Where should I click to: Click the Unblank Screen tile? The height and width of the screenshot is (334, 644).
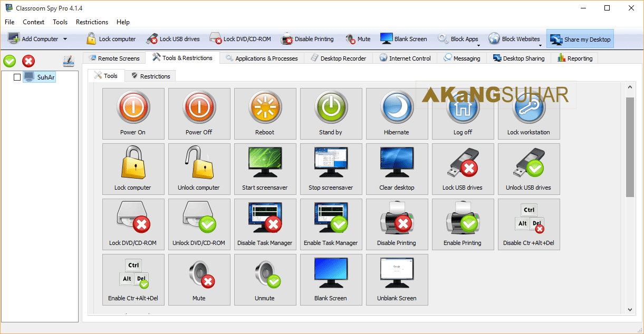pyautogui.click(x=397, y=279)
